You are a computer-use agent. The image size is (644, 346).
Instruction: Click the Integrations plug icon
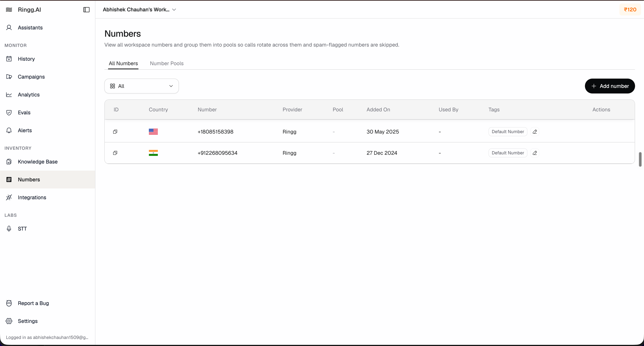(9, 197)
